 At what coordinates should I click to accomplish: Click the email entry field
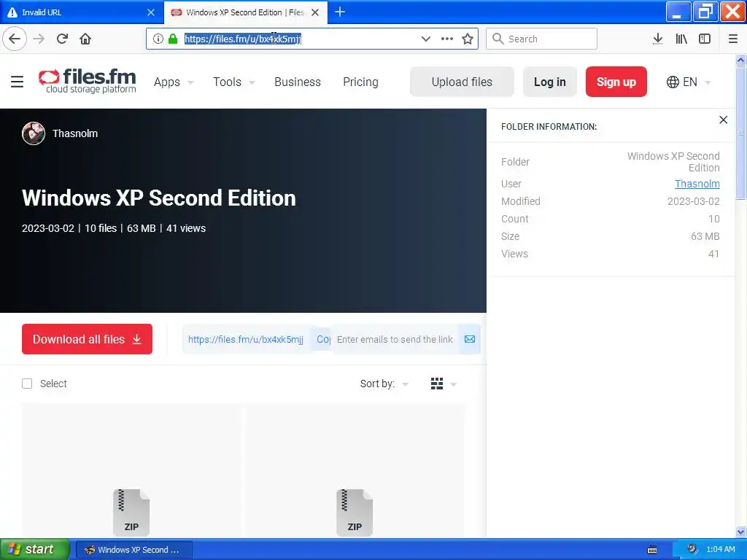coord(395,339)
